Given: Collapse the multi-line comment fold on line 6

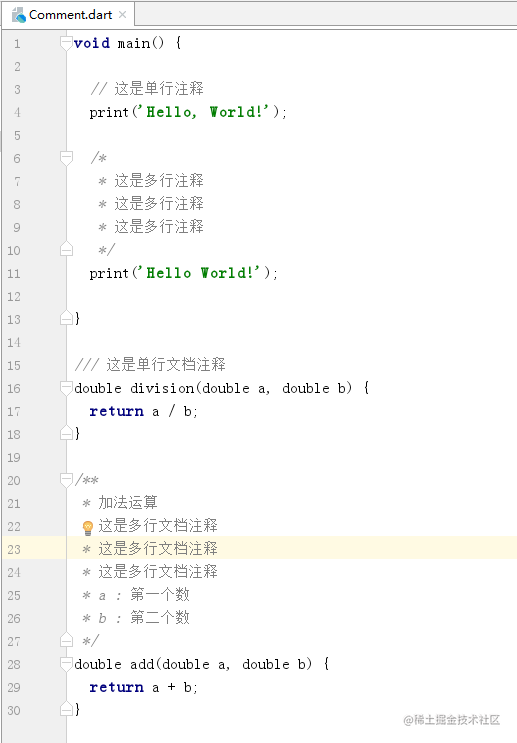Looking at the screenshot, I should coord(66,158).
